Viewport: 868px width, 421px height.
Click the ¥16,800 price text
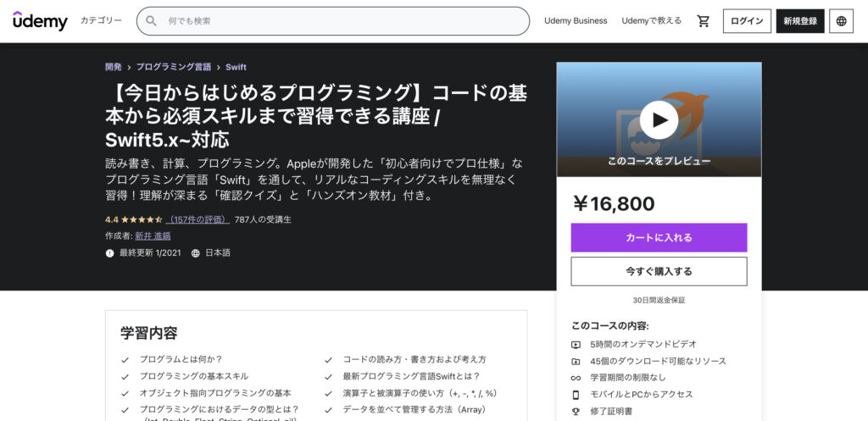coord(614,204)
